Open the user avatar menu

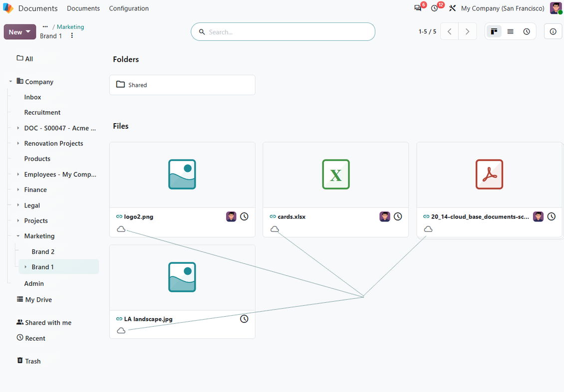coord(556,8)
